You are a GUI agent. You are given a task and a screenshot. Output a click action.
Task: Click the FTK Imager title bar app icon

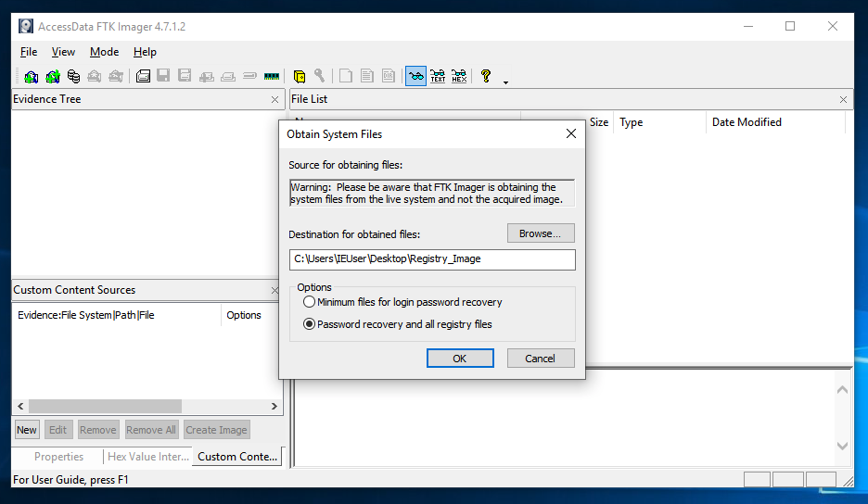[25, 27]
